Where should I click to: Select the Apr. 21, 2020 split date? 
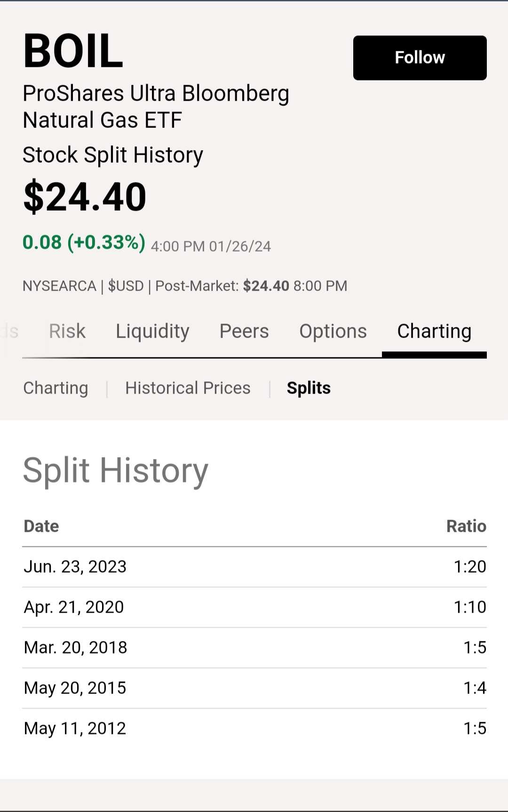click(74, 607)
